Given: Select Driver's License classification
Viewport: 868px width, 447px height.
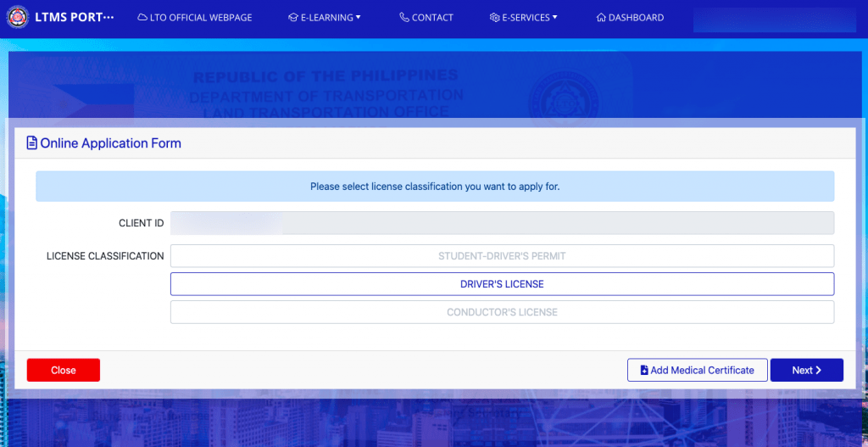Looking at the screenshot, I should point(502,284).
